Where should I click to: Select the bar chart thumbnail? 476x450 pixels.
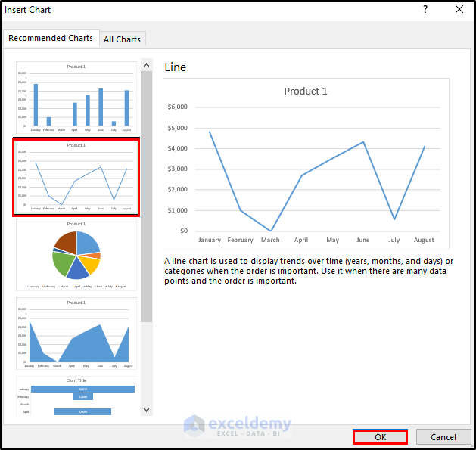pos(76,396)
